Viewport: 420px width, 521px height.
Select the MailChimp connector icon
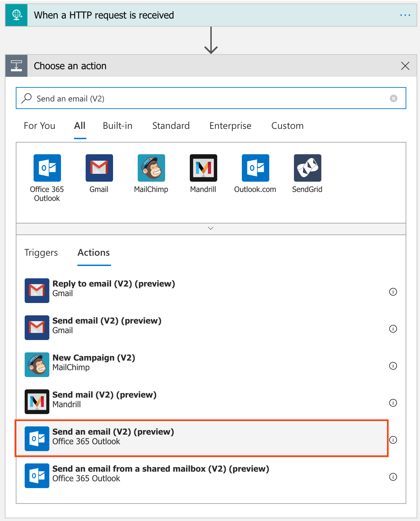[151, 168]
